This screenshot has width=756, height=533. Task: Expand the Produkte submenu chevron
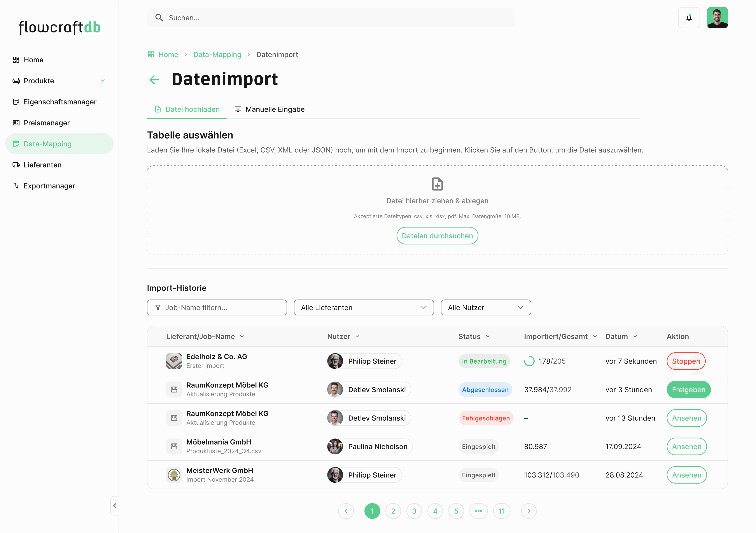click(103, 81)
